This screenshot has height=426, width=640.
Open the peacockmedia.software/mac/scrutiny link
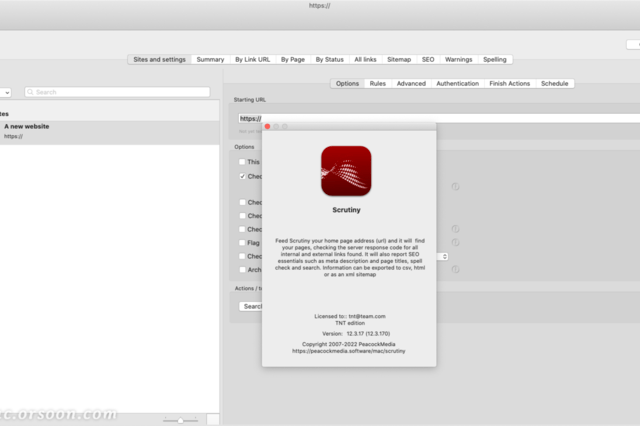[x=349, y=351]
